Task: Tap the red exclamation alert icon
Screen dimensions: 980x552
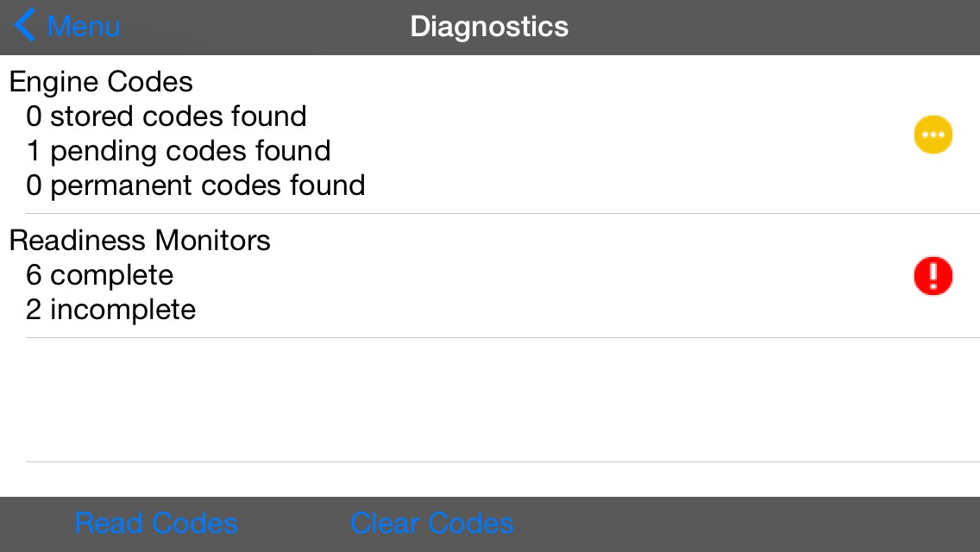Action: [933, 277]
